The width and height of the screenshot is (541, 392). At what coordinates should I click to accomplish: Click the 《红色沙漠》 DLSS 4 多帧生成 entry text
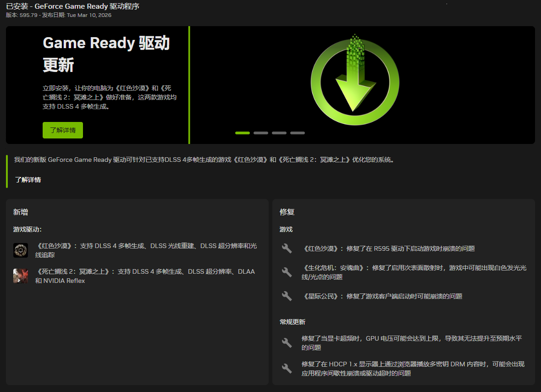coord(146,250)
